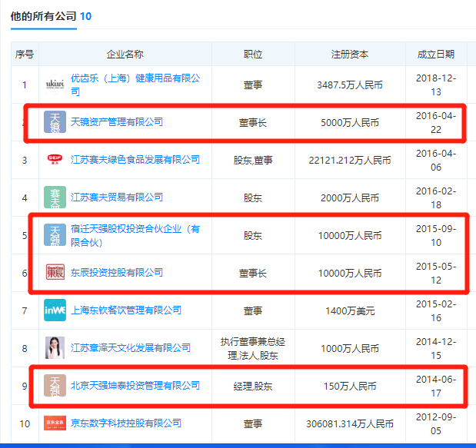
Task: Click the inWE logo icon
Action: point(55,310)
